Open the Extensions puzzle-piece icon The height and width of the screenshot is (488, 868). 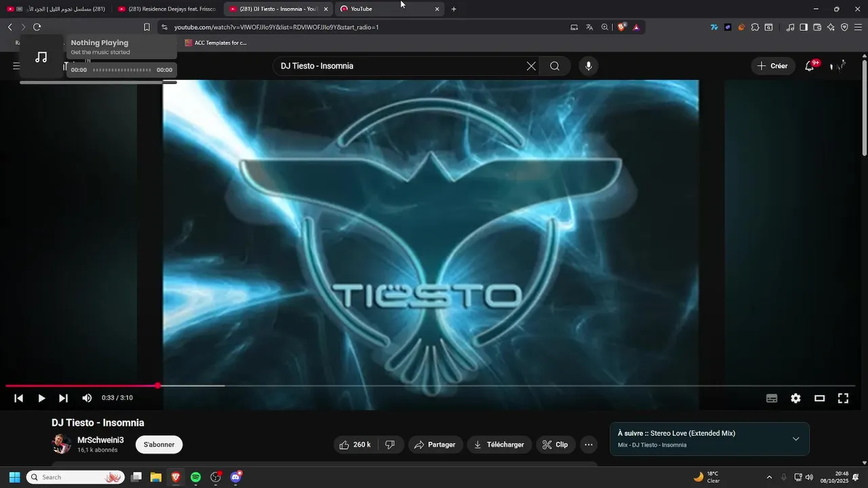pos(755,27)
